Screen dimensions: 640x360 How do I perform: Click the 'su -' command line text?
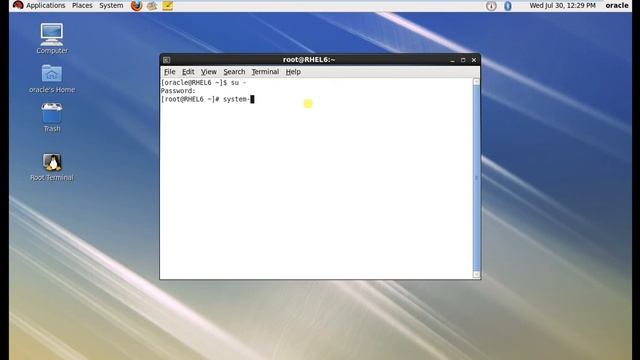click(238, 83)
